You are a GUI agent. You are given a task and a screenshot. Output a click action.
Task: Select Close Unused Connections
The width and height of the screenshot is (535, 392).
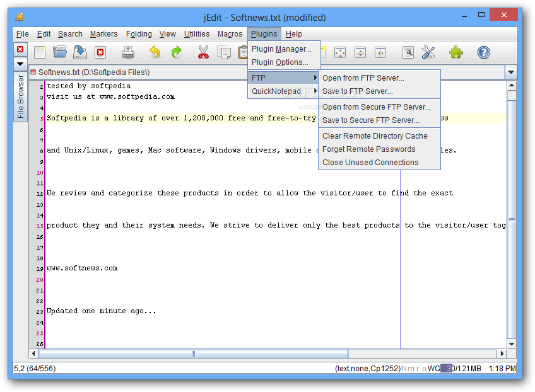pyautogui.click(x=379, y=163)
